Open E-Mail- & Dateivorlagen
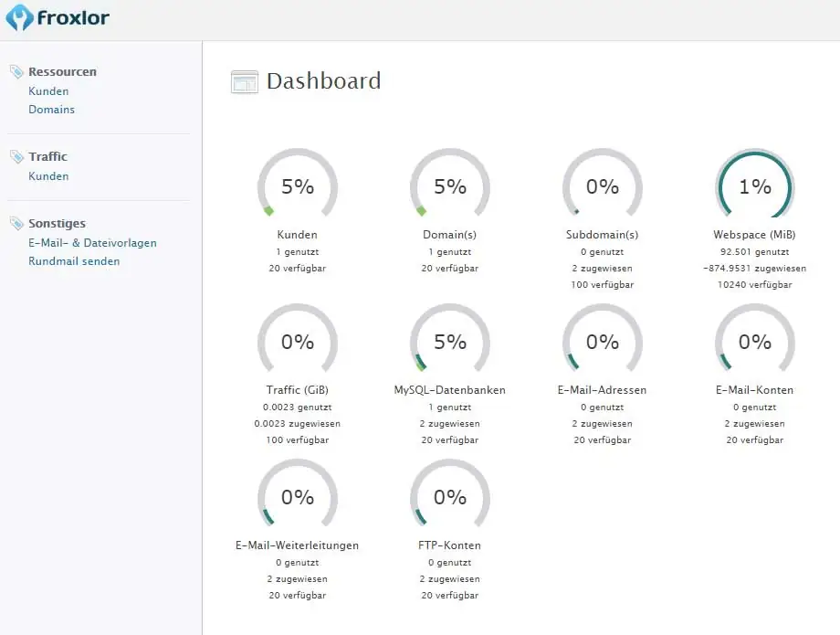The height and width of the screenshot is (635, 840). coord(93,243)
